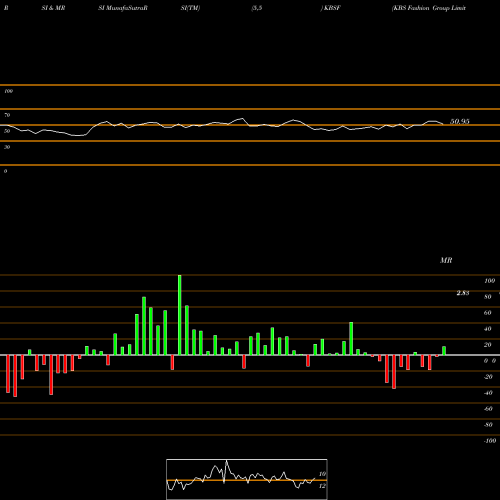
Task: Click the 20 label on the MR axis
Action: point(488,345)
